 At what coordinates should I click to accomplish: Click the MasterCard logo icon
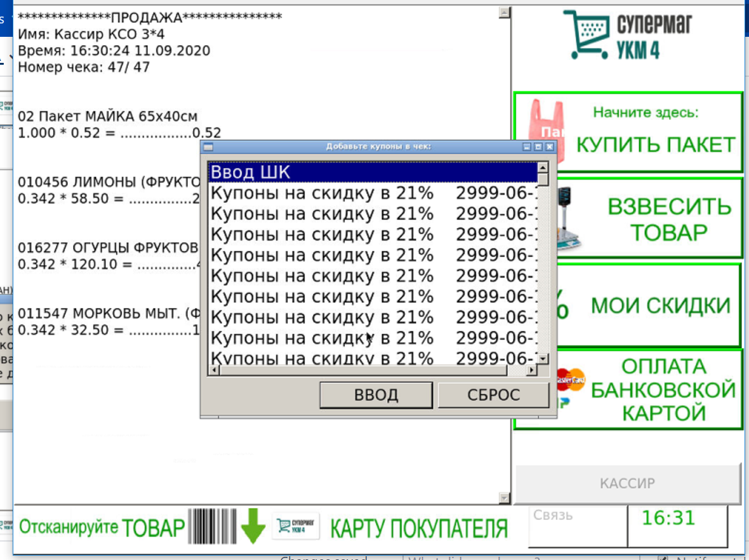click(x=569, y=380)
